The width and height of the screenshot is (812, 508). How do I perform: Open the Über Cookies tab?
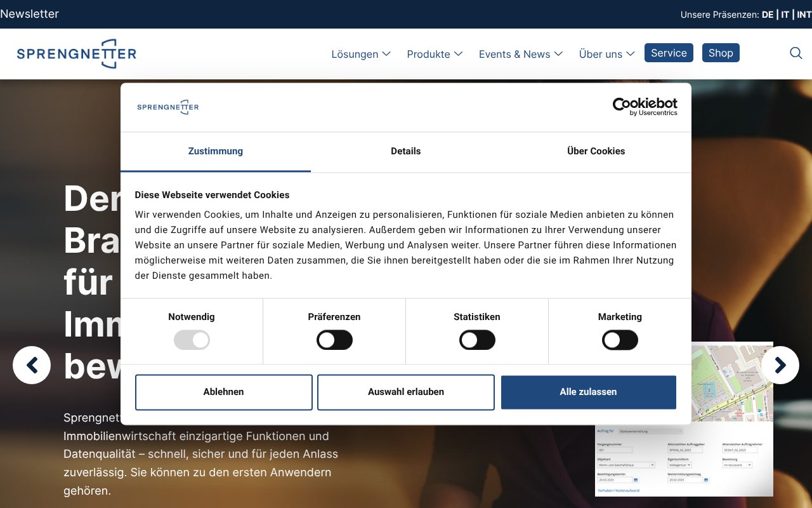point(596,151)
